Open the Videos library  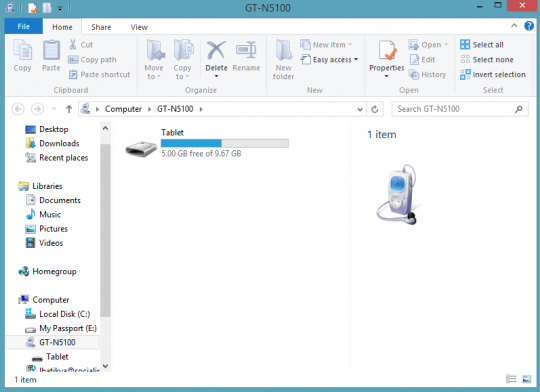tap(44, 243)
